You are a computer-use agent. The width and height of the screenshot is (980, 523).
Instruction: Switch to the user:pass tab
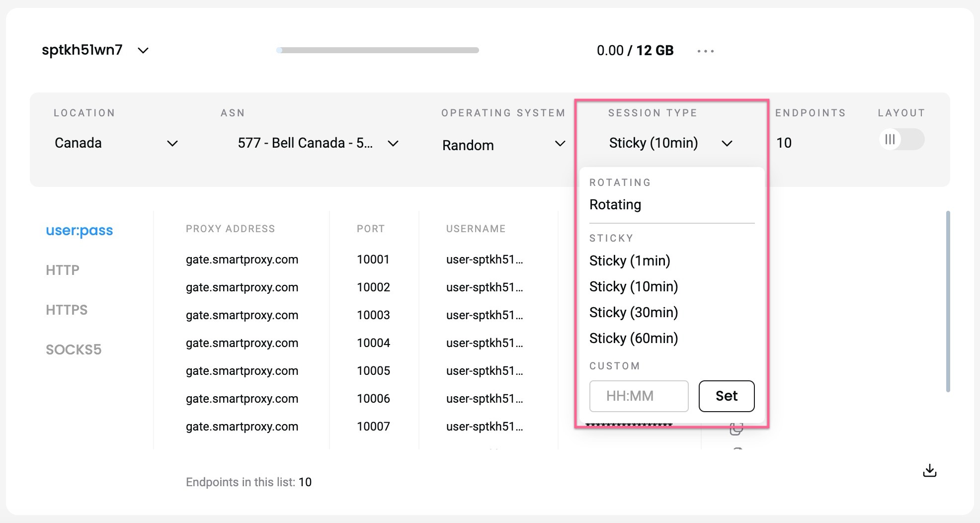[80, 230]
